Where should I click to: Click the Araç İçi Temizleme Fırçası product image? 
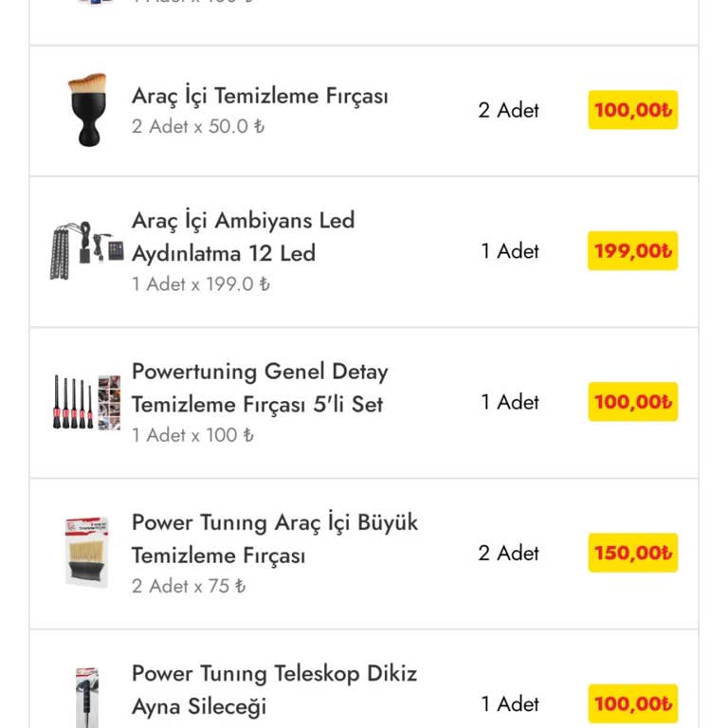point(87,111)
